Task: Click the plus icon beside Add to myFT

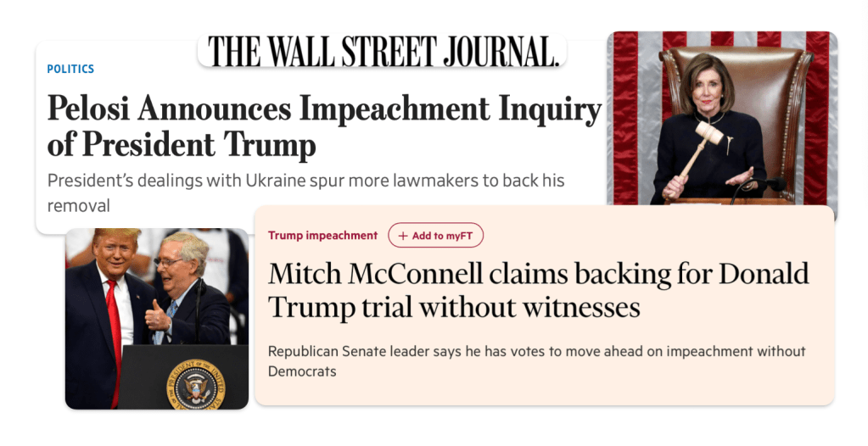Action: pyautogui.click(x=402, y=236)
